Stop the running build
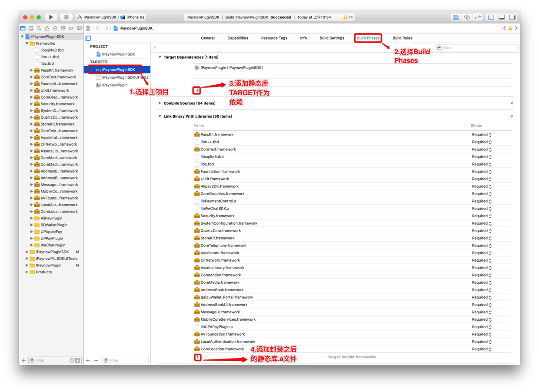Image resolution: width=539 pixels, height=392 pixels. tap(66, 17)
